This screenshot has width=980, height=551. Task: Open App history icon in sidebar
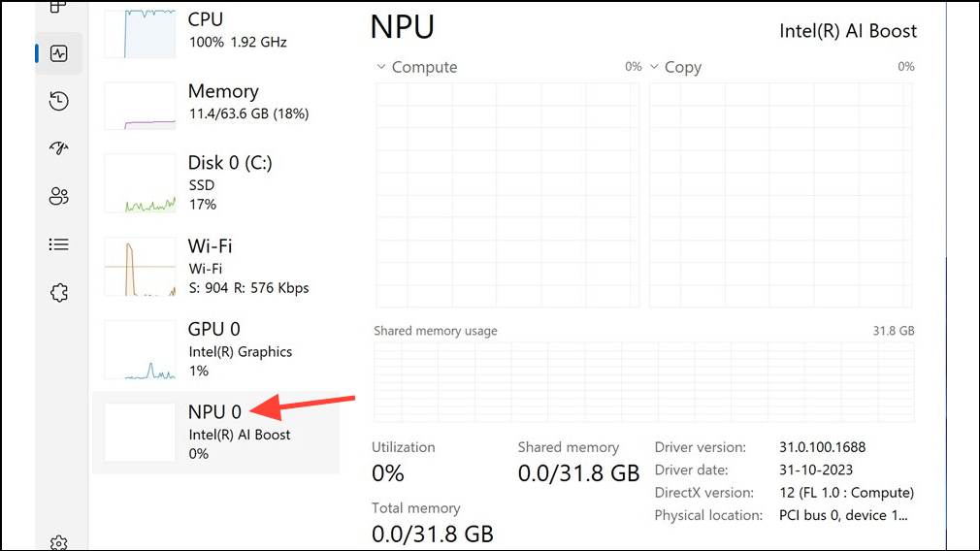59,101
